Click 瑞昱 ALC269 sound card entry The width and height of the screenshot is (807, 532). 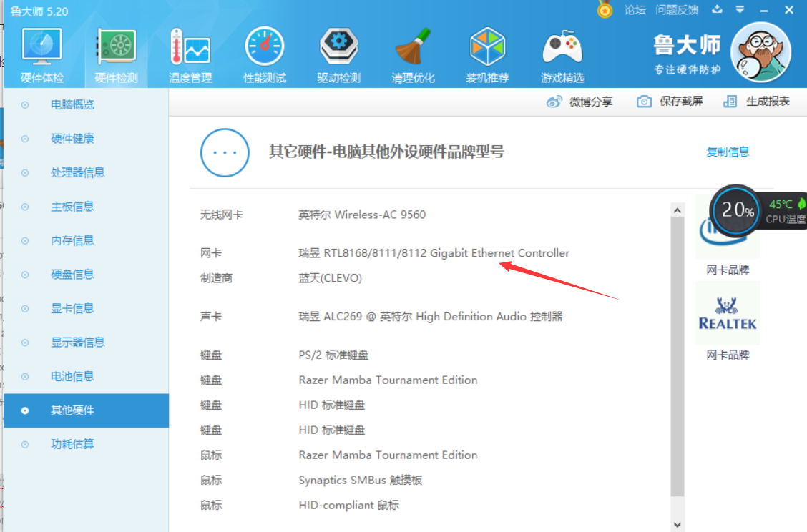point(430,317)
